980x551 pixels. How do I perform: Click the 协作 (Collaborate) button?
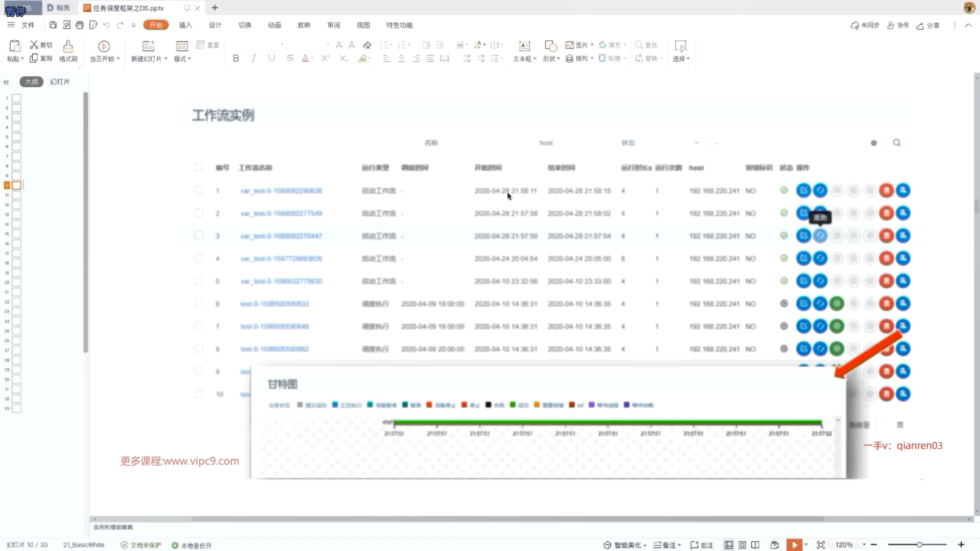pos(898,26)
